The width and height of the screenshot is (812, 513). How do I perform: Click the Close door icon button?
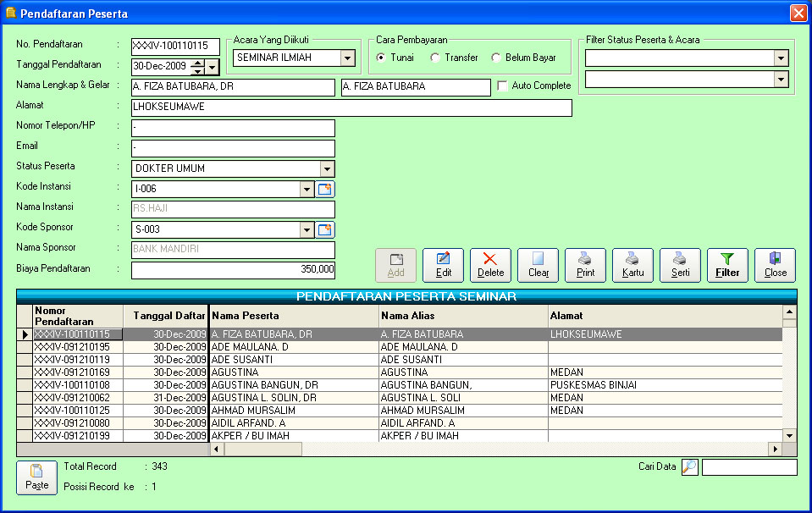point(775,265)
